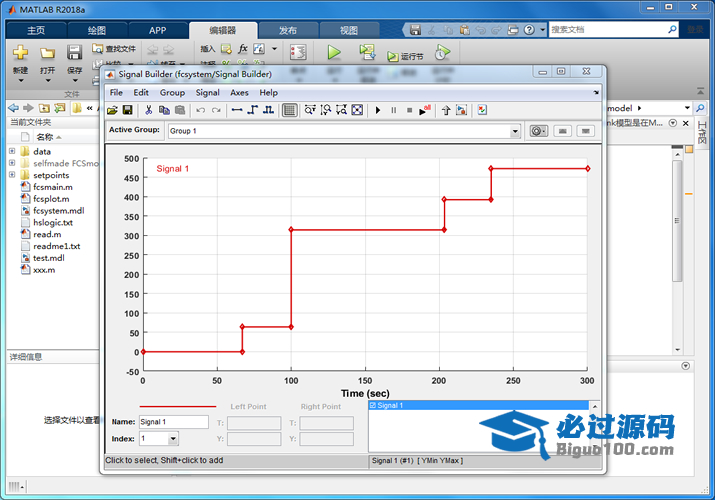
Task: Run all groups icon in Signal Builder
Action: click(425, 110)
